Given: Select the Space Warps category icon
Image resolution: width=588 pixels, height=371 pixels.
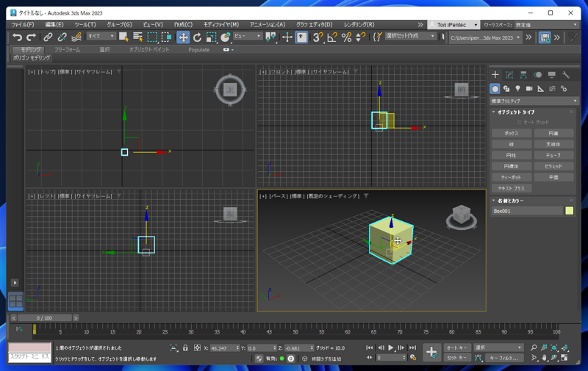Looking at the screenshot, I should (552, 89).
